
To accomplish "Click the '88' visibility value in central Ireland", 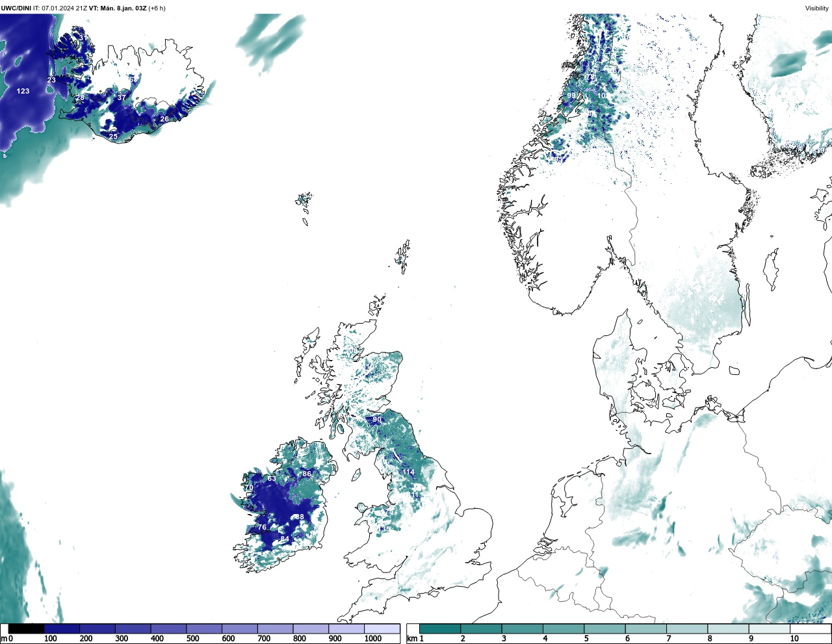I will click(x=300, y=517).
